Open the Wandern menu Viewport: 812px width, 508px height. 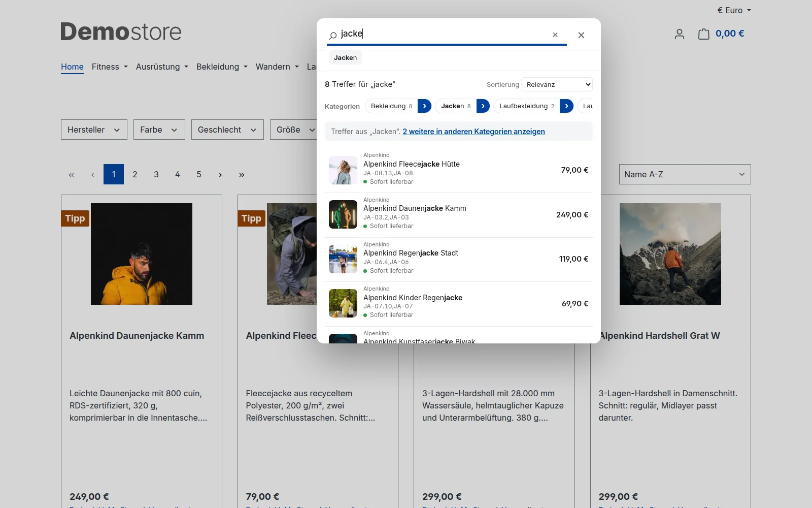click(x=277, y=67)
